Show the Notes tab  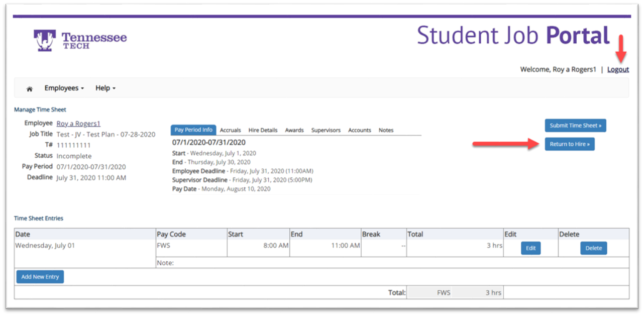(x=386, y=130)
